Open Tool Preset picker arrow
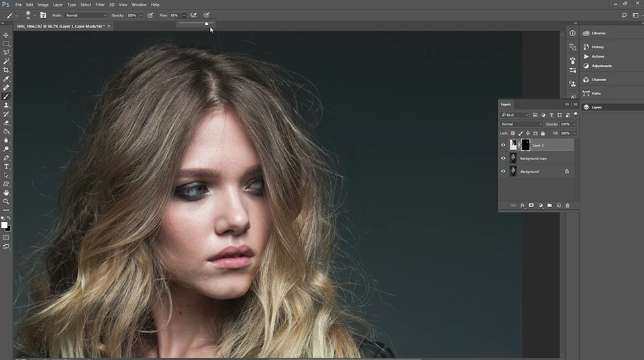Screen dimensions: 644x360 point(16,15)
